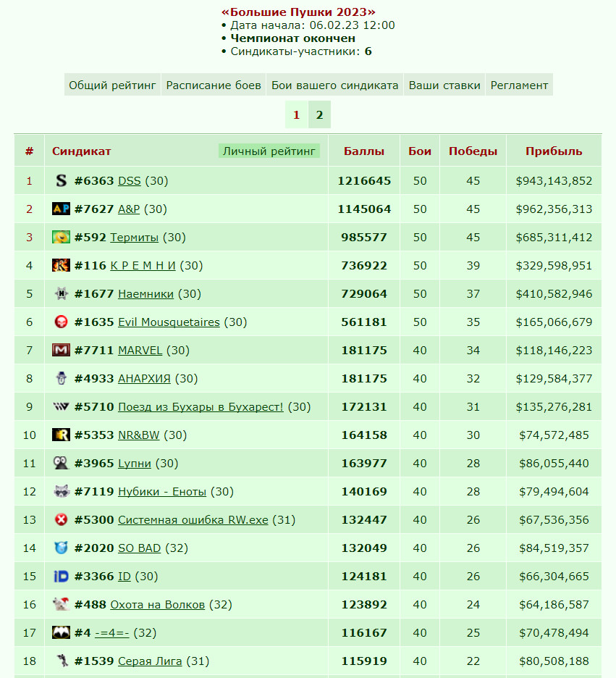Open the Поезд из Бухары в Бухарест! link
The height and width of the screenshot is (678, 616).
[x=201, y=407]
